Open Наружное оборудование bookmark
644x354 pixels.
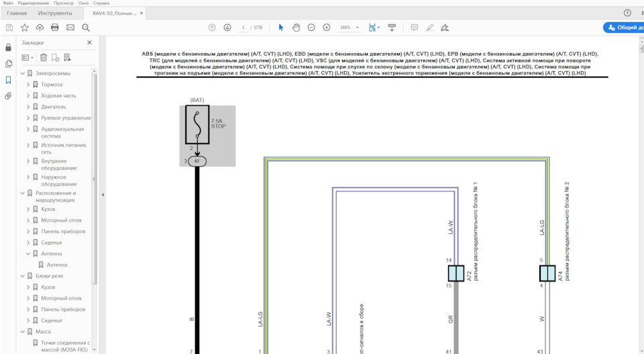point(59,181)
